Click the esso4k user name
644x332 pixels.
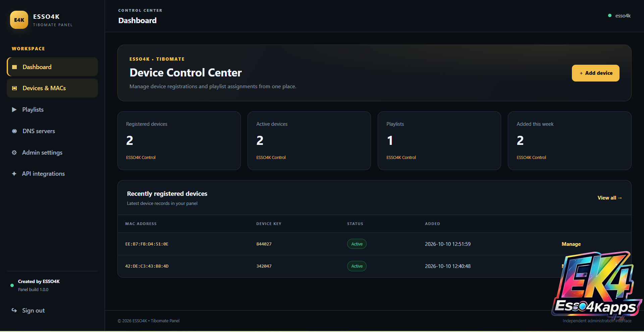click(623, 16)
